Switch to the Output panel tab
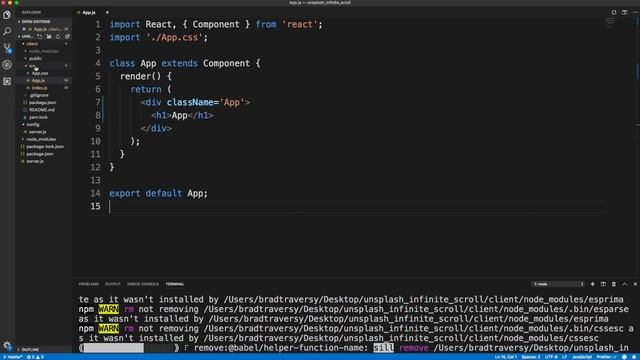The width and height of the screenshot is (640, 360). click(113, 284)
